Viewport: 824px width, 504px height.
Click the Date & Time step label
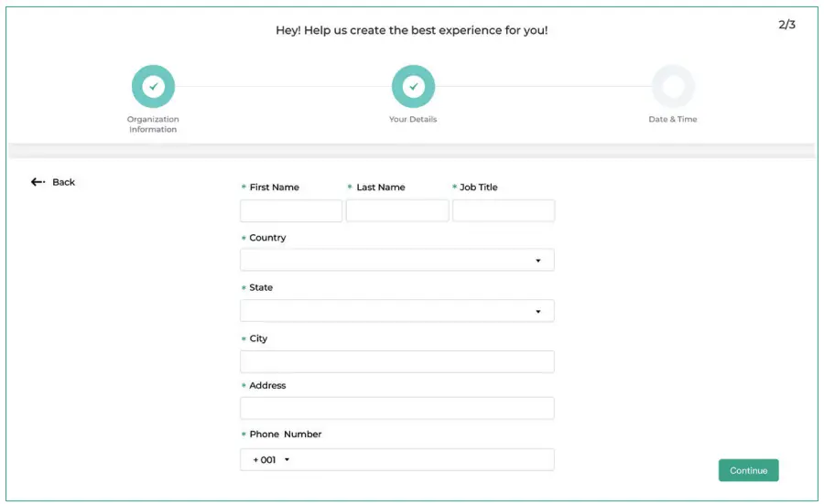point(673,120)
